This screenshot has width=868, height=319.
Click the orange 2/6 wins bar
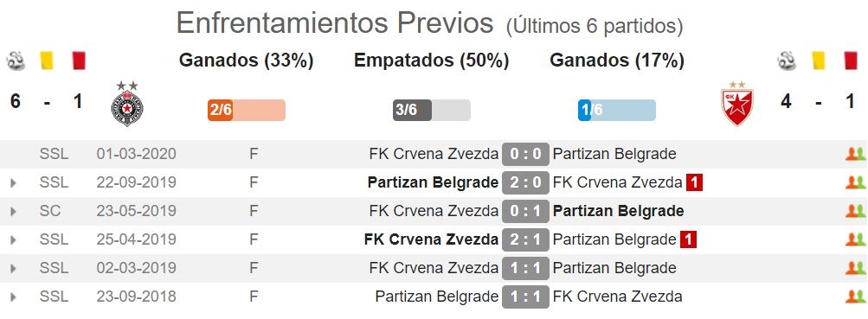(247, 110)
